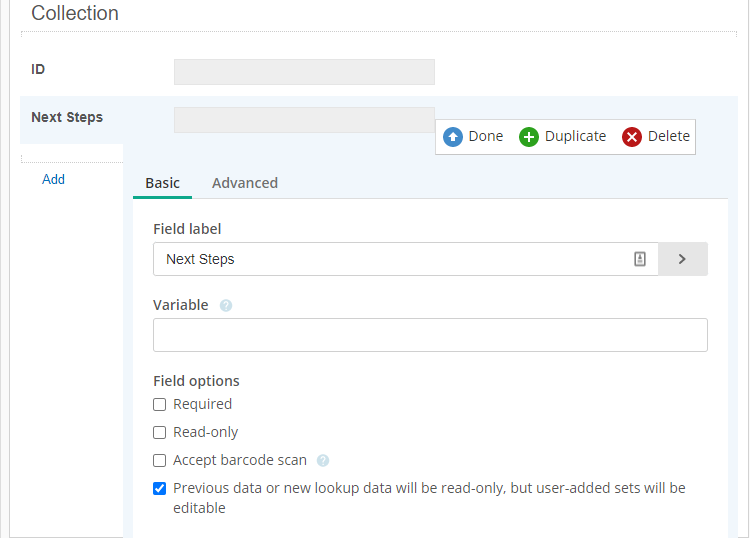The height and width of the screenshot is (538, 750).
Task: Enable the Required checkbox
Action: click(159, 405)
